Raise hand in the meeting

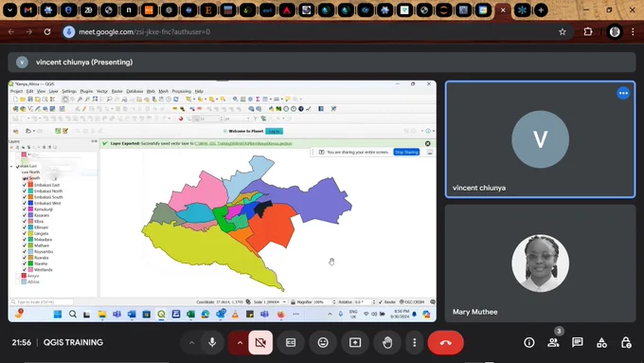[387, 342]
